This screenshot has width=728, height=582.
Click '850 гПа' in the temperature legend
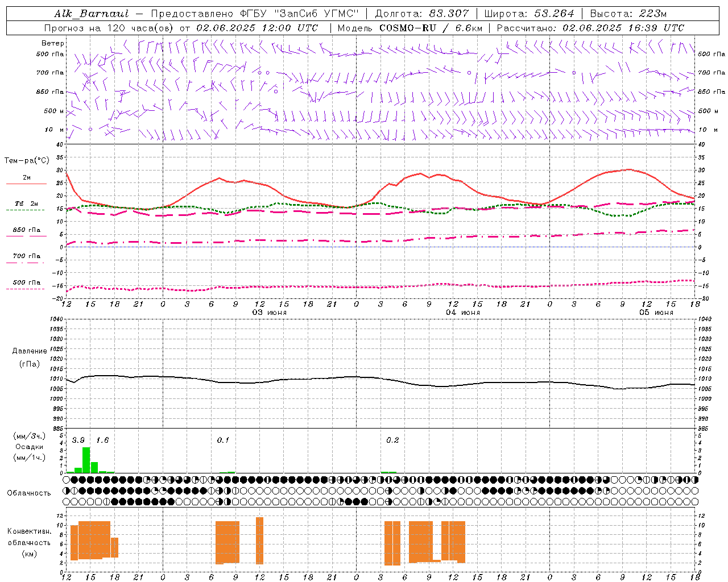point(27,230)
